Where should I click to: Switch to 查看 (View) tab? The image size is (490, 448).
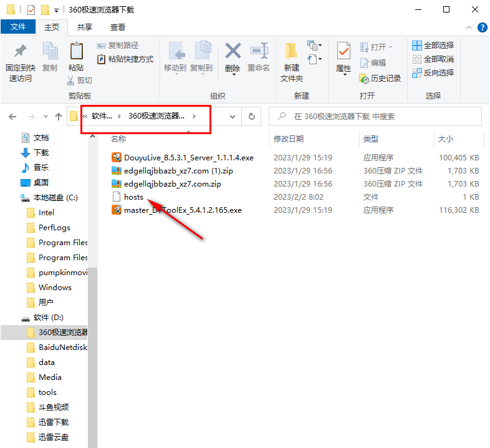[x=118, y=27]
